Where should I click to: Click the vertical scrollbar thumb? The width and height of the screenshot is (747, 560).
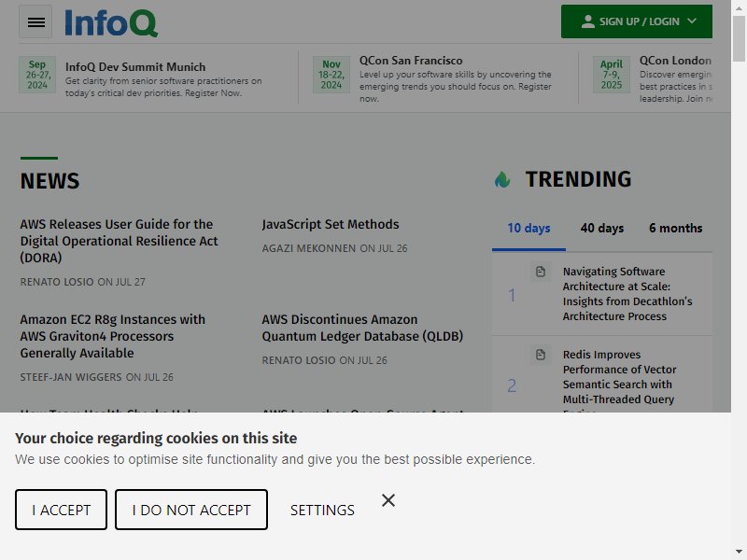click(739, 38)
